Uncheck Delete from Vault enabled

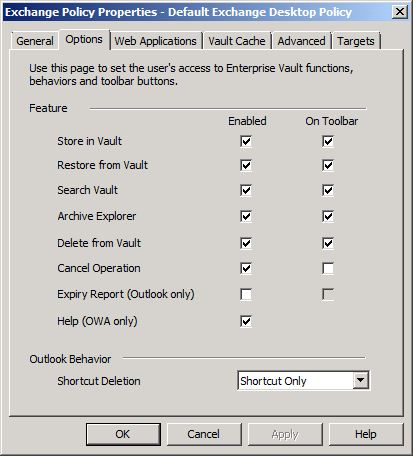pyautogui.click(x=246, y=243)
